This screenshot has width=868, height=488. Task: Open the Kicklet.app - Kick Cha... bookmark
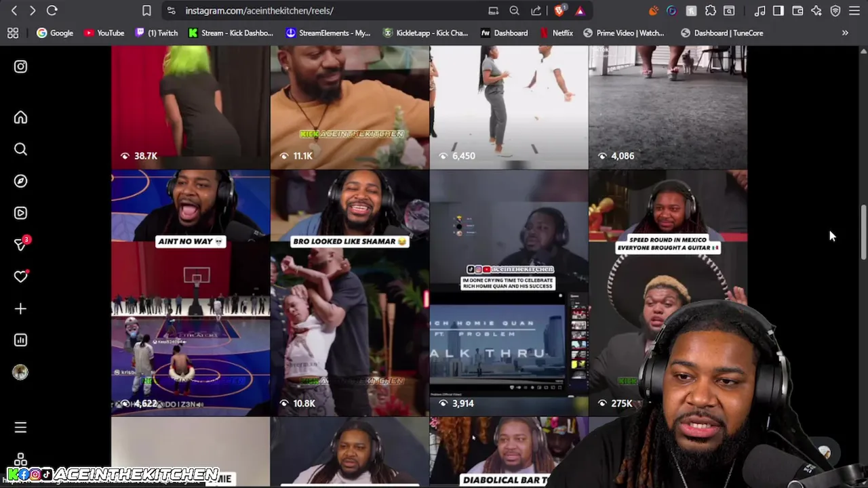click(x=426, y=33)
